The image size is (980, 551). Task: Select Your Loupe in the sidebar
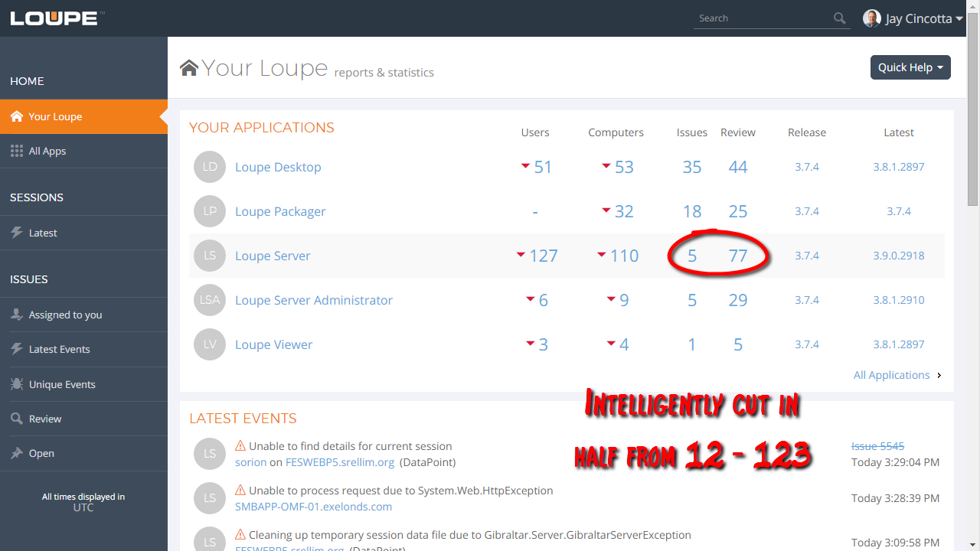83,116
